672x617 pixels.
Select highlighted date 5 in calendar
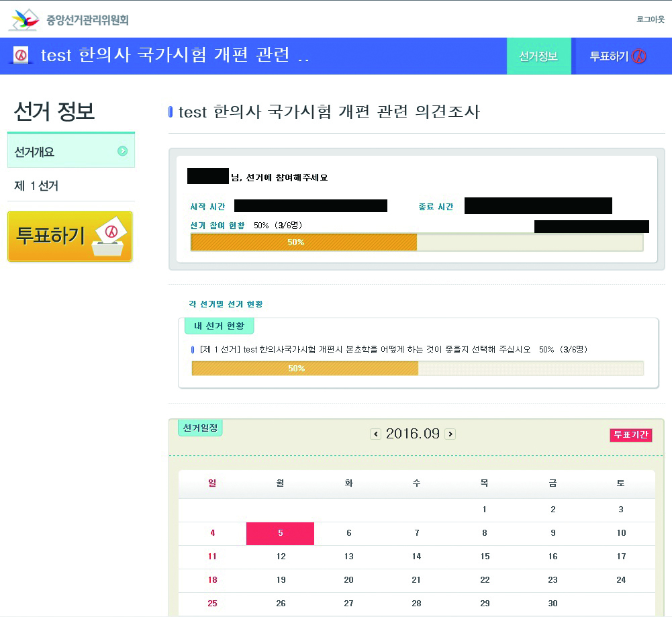[x=280, y=533]
